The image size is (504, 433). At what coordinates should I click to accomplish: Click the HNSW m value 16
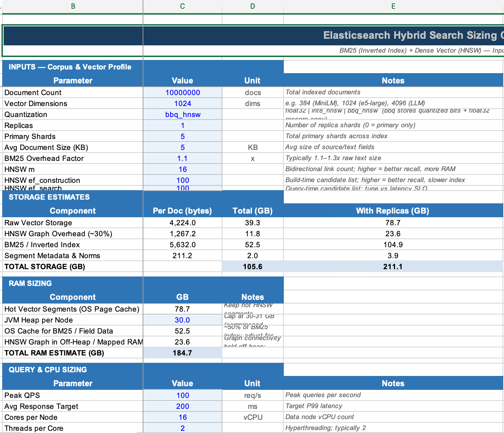tap(183, 169)
